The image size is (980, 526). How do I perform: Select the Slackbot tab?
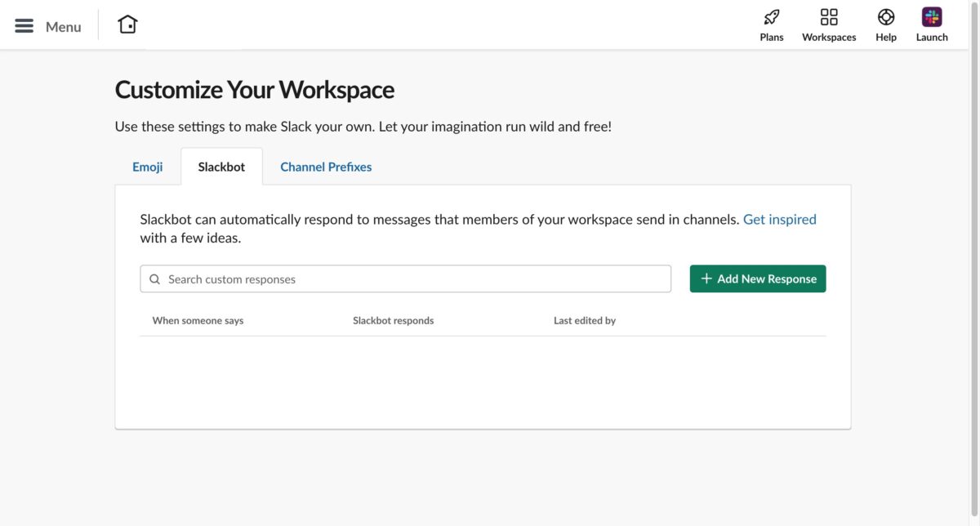(x=221, y=167)
